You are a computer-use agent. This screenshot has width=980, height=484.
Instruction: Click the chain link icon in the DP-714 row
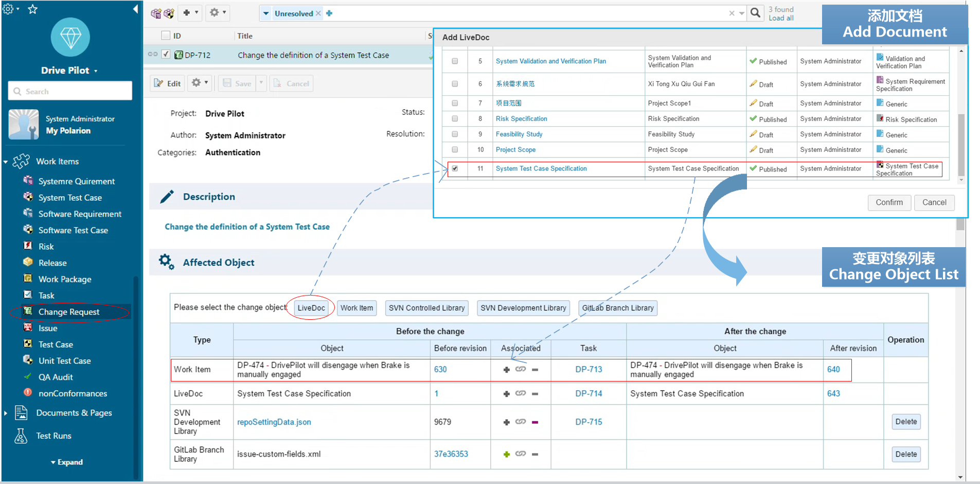521,393
